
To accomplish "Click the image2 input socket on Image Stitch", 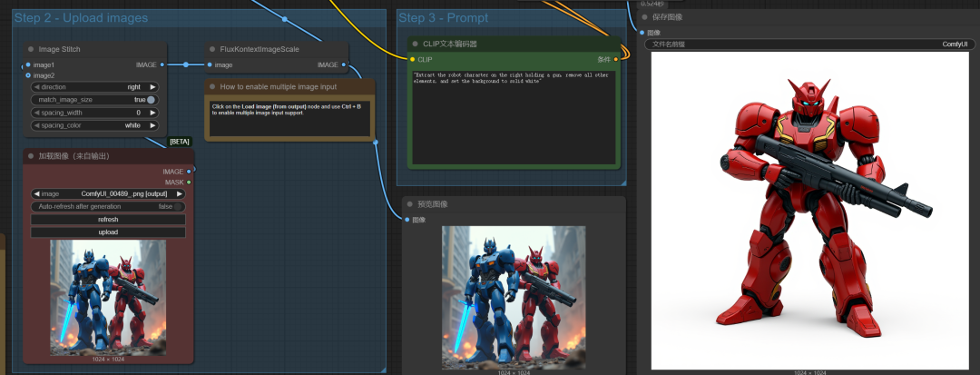I will coord(28,75).
